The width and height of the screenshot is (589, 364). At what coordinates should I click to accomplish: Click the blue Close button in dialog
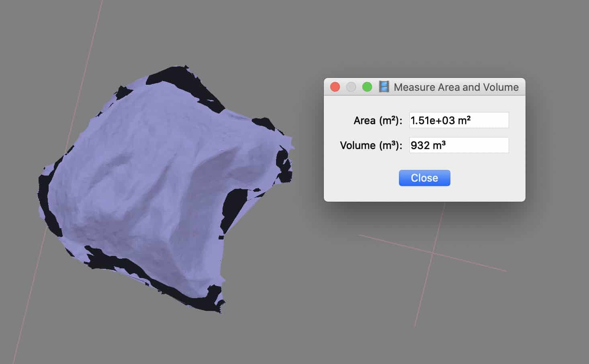point(424,178)
